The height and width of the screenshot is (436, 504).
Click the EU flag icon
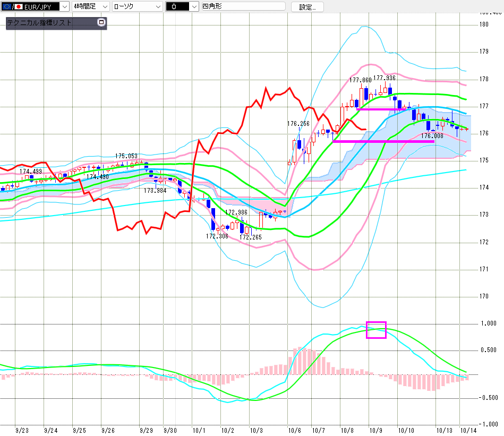tap(7, 7)
